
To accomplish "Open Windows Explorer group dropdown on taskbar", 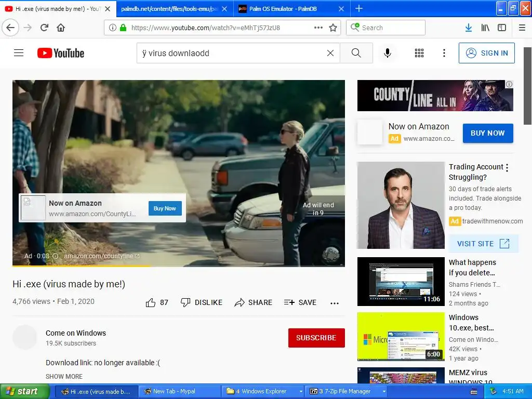I will [x=301, y=392].
